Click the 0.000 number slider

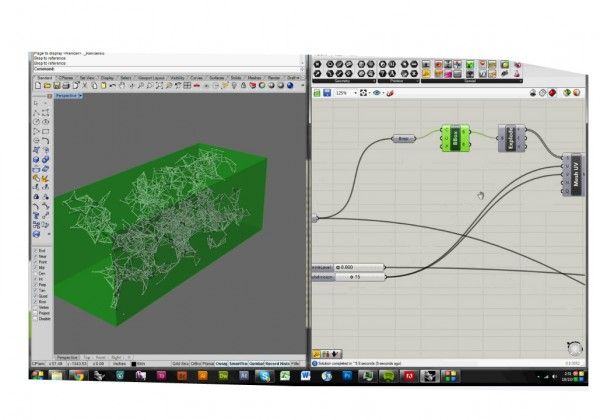pos(348,267)
